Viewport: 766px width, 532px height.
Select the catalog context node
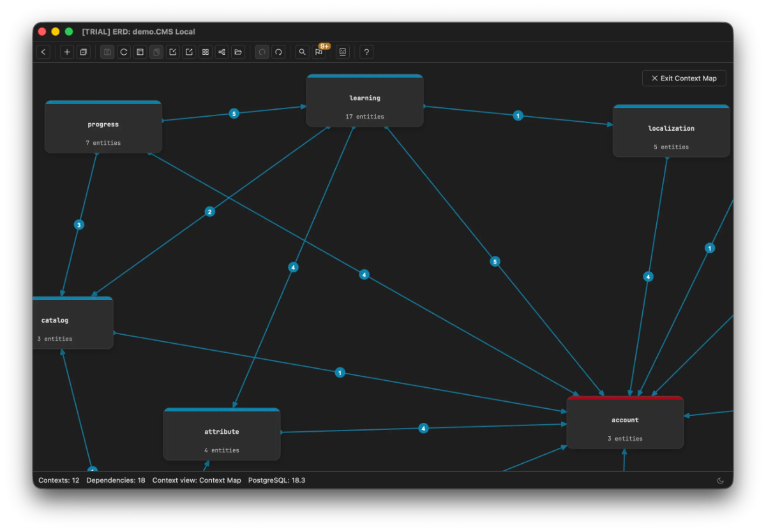point(73,322)
